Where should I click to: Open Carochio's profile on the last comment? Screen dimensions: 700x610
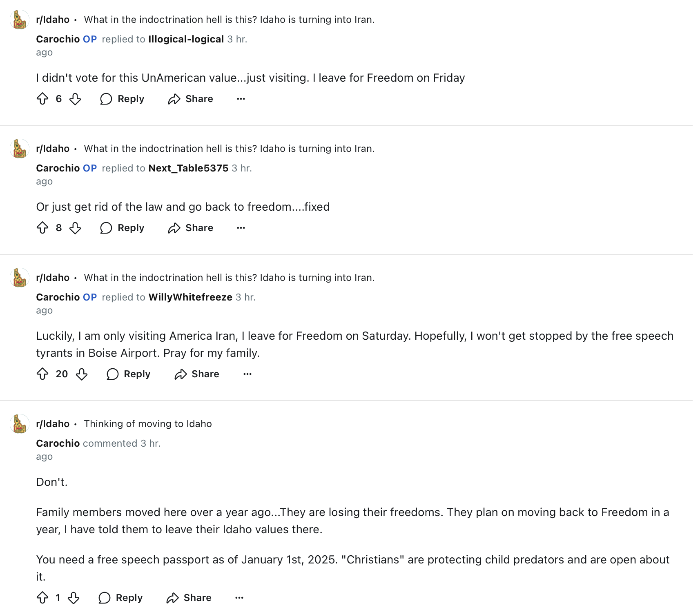pyautogui.click(x=58, y=443)
